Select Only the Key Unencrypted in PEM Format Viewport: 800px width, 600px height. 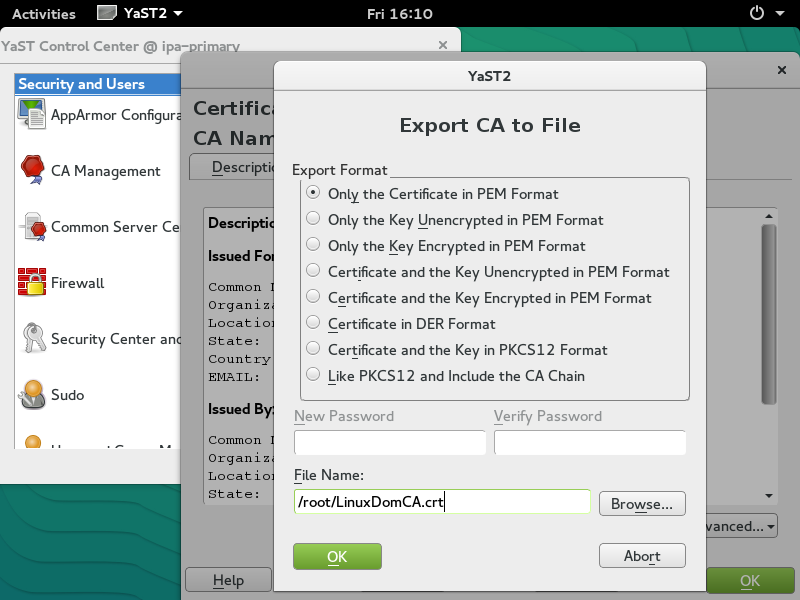pyautogui.click(x=314, y=219)
